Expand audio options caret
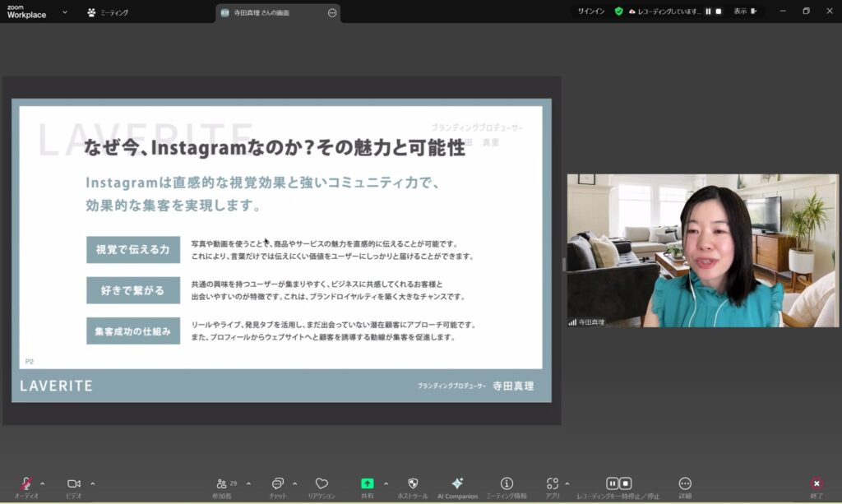Viewport: 842px width, 504px height. pos(43,483)
